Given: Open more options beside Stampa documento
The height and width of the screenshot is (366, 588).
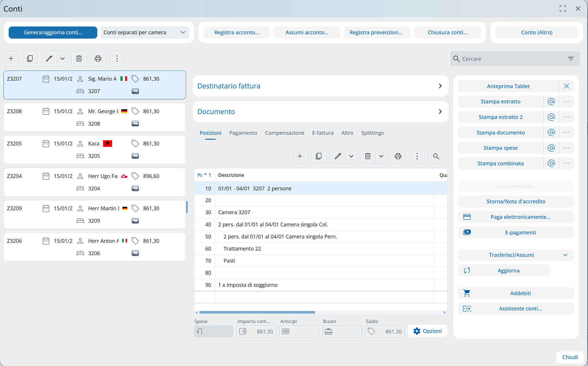Looking at the screenshot, I should [566, 132].
